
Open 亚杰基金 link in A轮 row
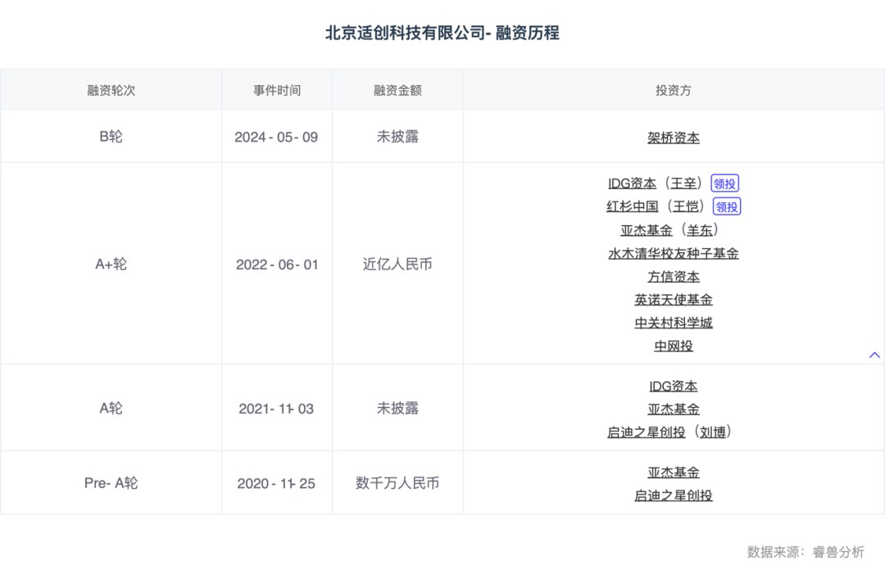pos(674,409)
